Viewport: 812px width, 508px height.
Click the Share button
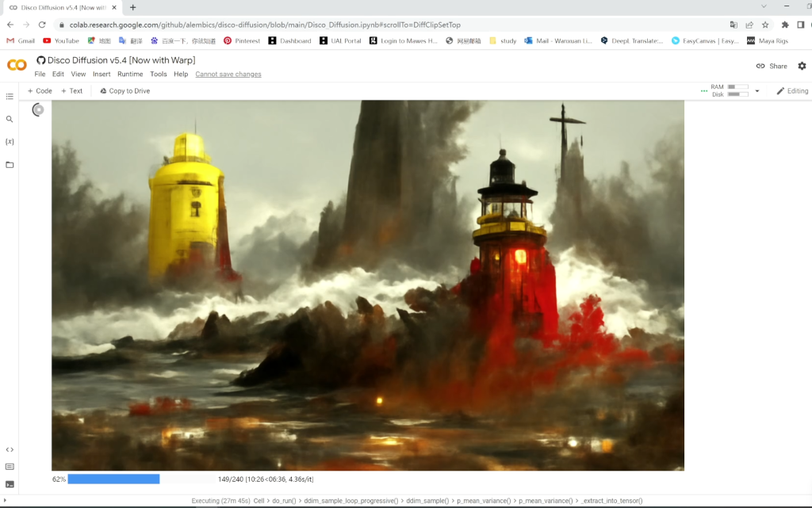click(x=772, y=66)
